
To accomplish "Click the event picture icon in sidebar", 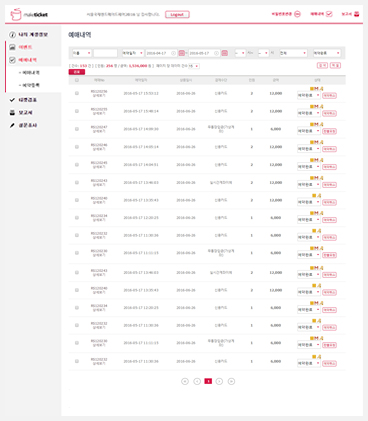I will (12, 47).
